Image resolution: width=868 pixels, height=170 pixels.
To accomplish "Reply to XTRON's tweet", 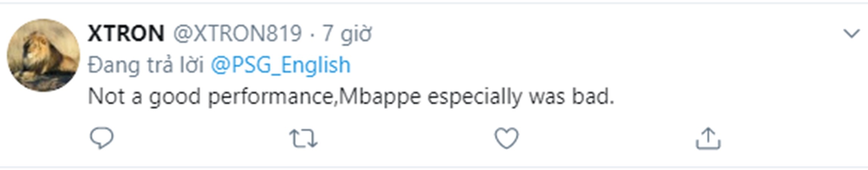I will pyautogui.click(x=101, y=138).
